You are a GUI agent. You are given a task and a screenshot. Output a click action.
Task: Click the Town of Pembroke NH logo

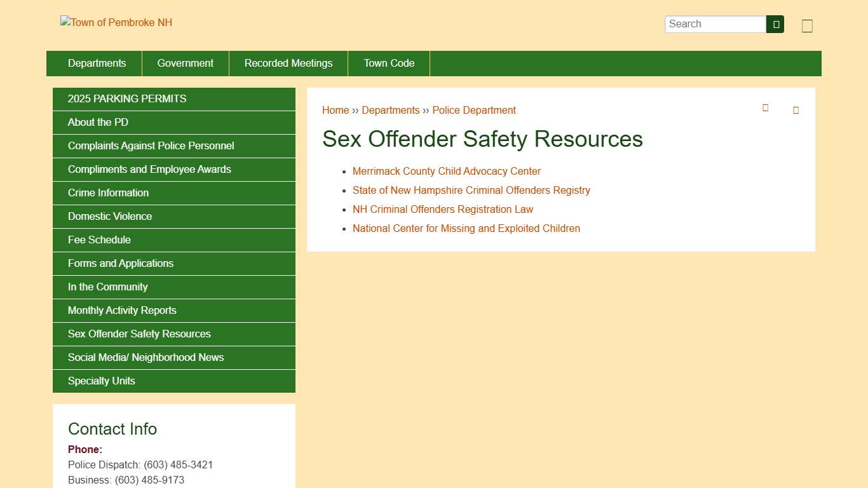click(116, 22)
